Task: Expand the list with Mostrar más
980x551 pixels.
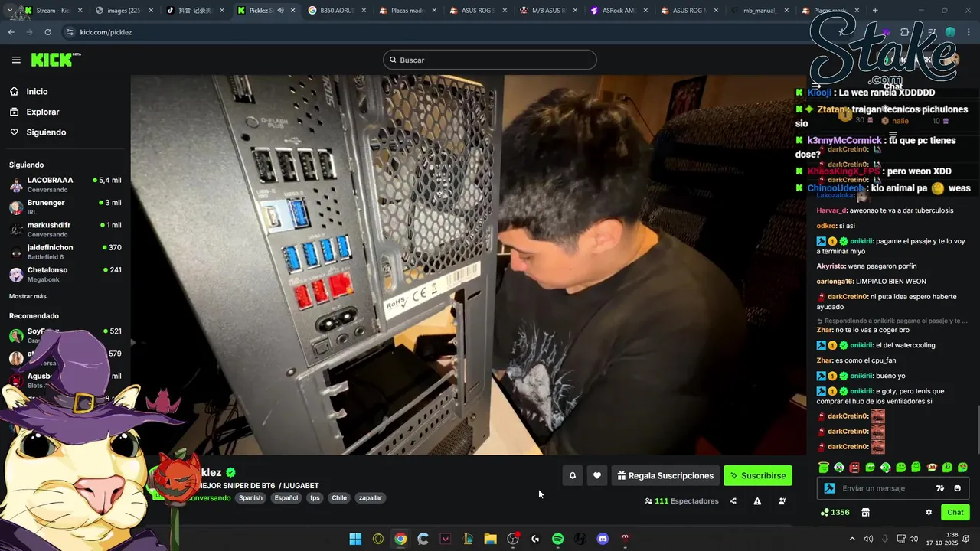Action: coord(28,296)
